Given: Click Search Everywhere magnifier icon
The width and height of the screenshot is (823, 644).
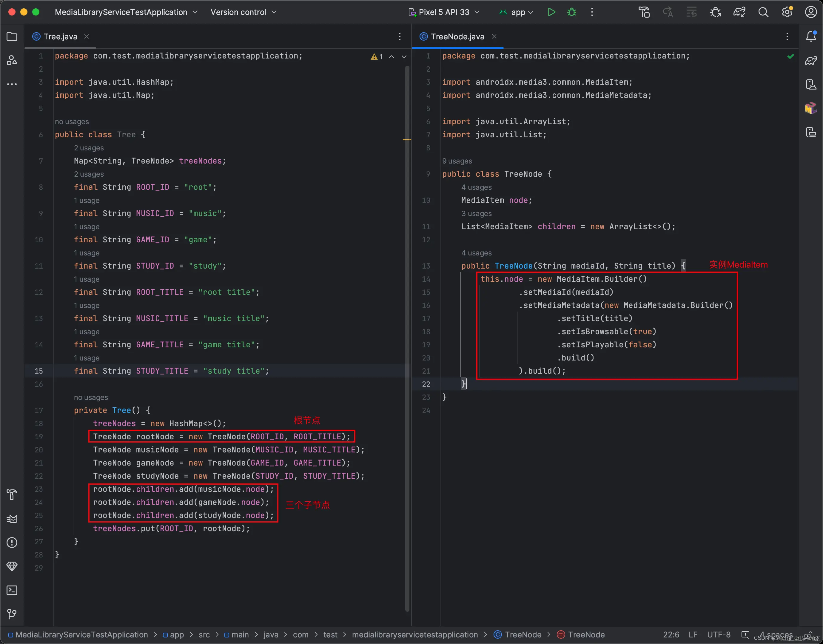Looking at the screenshot, I should point(763,12).
